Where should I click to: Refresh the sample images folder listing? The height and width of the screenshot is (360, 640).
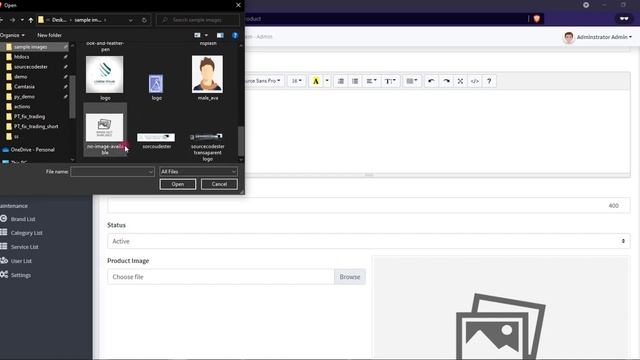coord(144,20)
